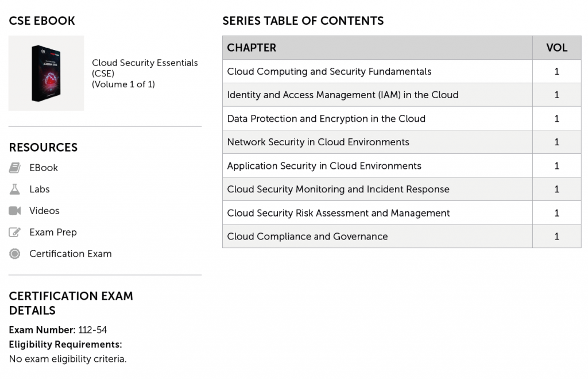Open the EBook resource link
This screenshot has height=379, width=588.
pos(44,168)
